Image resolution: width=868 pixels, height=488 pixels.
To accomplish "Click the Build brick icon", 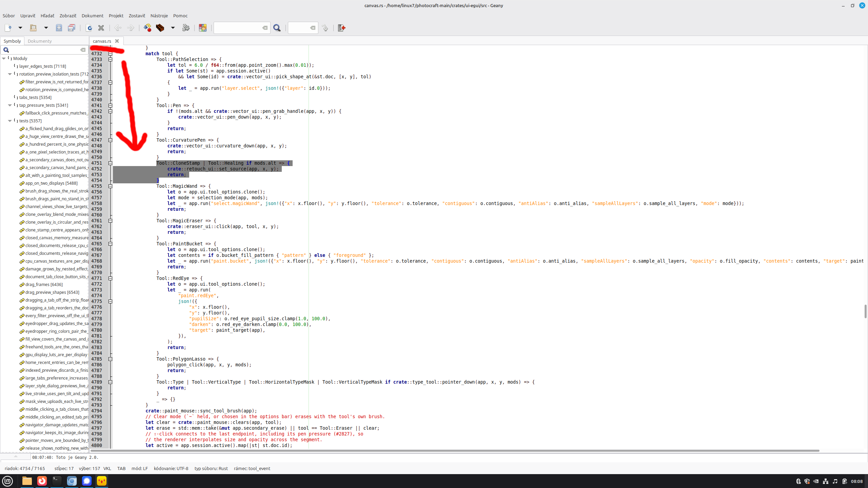I will click(x=160, y=28).
